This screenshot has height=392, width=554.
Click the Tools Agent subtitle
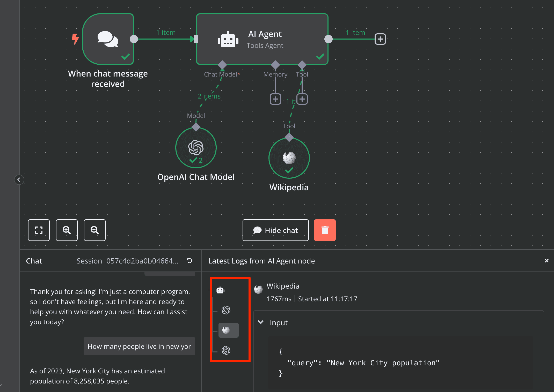[x=265, y=46]
